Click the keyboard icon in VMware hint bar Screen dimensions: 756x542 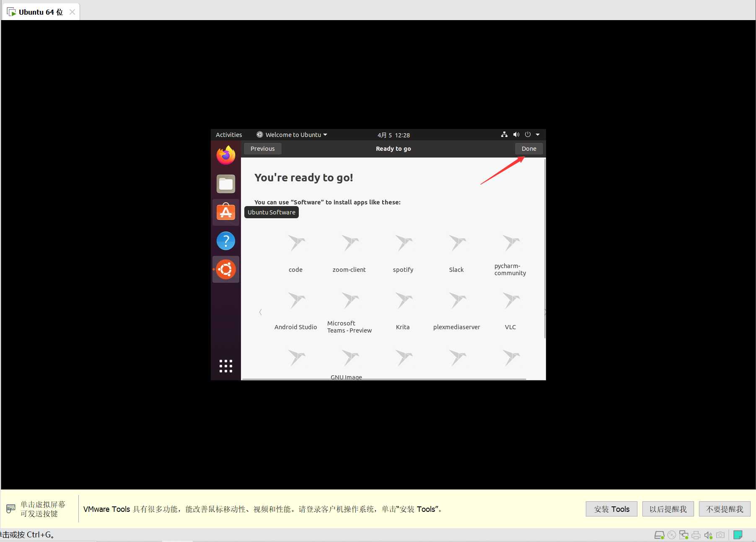[x=11, y=509]
